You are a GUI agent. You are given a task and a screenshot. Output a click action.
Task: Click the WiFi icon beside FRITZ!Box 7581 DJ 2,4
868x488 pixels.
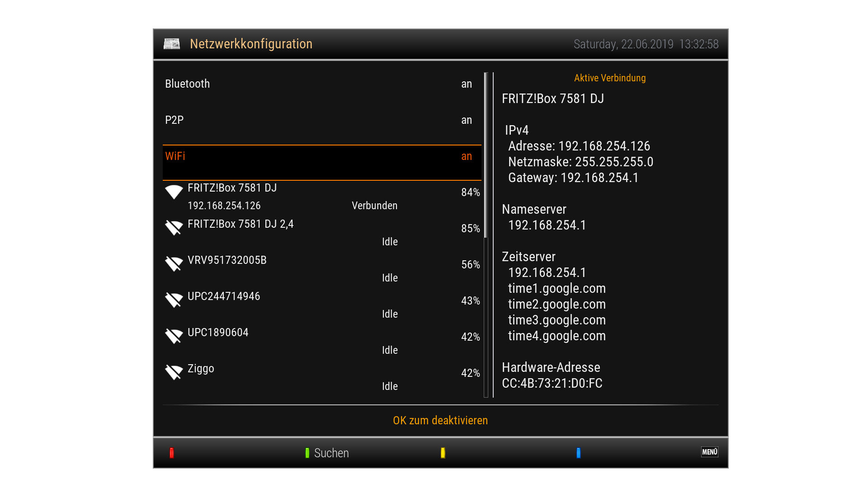click(x=174, y=227)
